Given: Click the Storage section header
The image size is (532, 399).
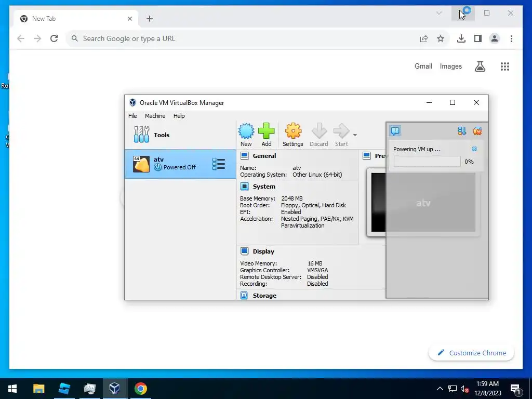Looking at the screenshot, I should [x=264, y=296].
